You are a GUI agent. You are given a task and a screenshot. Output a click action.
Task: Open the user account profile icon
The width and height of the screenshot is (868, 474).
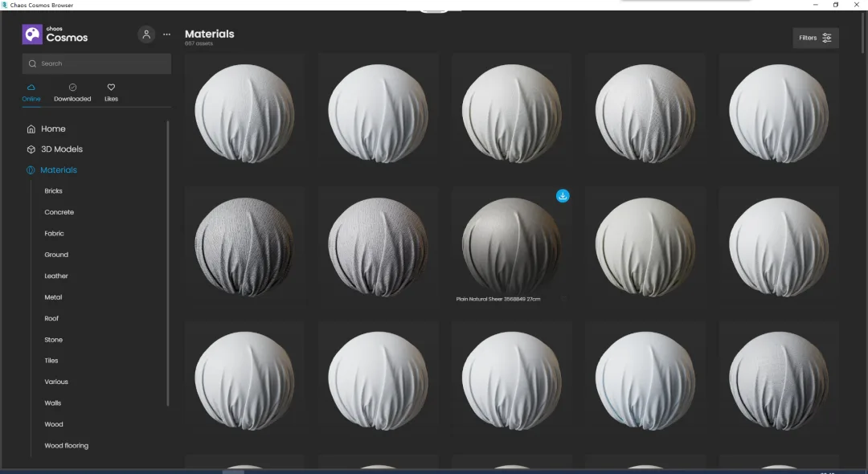pyautogui.click(x=146, y=35)
